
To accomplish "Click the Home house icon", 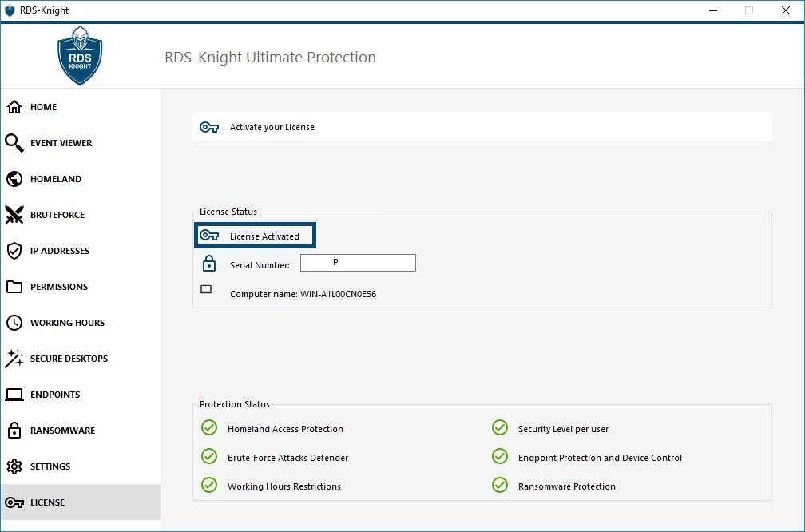I will [x=14, y=107].
